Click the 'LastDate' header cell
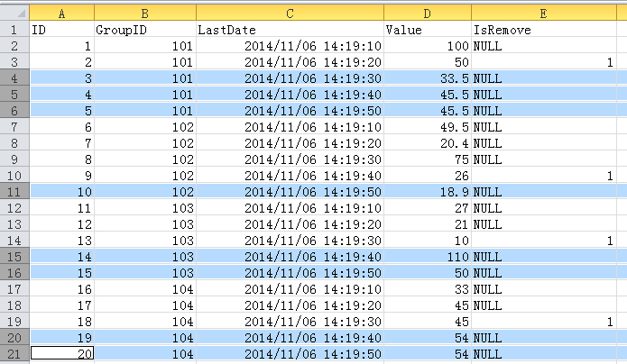This screenshot has height=364, width=627. tap(290, 29)
